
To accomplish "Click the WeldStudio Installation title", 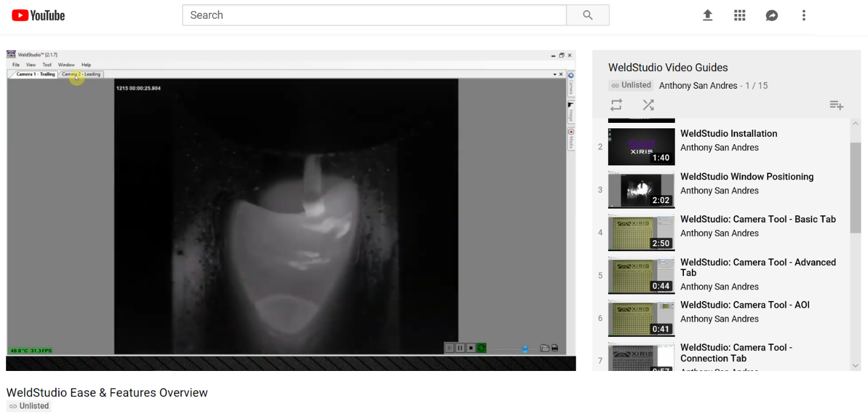I will [x=729, y=134].
